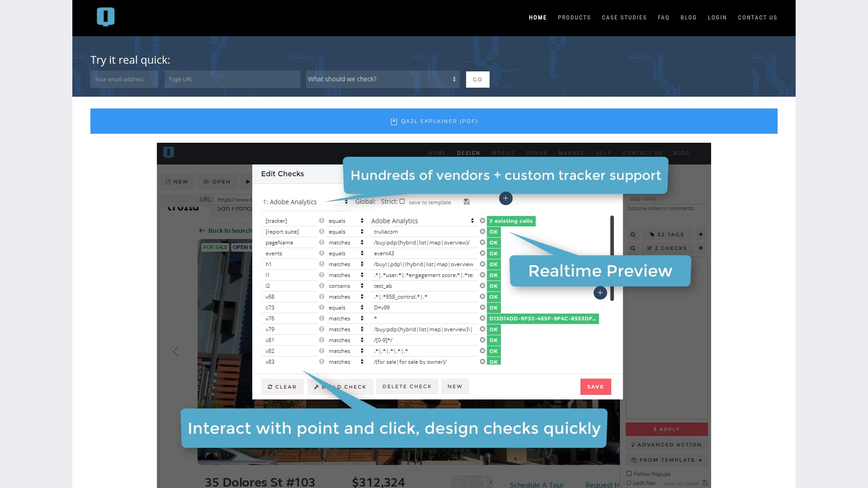Open the [tracker] value Adobe Analytics dropdown
Viewport: 868px width, 488px height.
click(422, 221)
